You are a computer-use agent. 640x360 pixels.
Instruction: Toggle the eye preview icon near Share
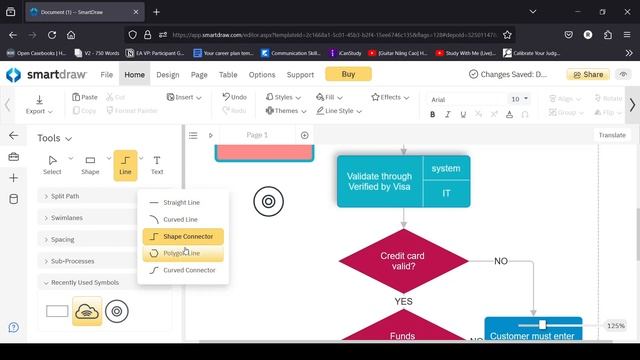point(623,74)
